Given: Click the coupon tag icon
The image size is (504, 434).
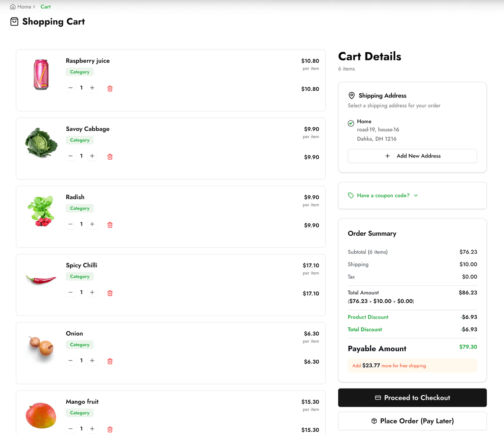Looking at the screenshot, I should [x=351, y=195].
